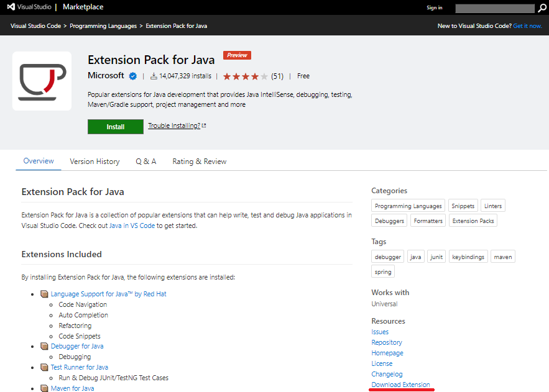Click the debugger tag
This screenshot has width=549, height=392.
(387, 257)
